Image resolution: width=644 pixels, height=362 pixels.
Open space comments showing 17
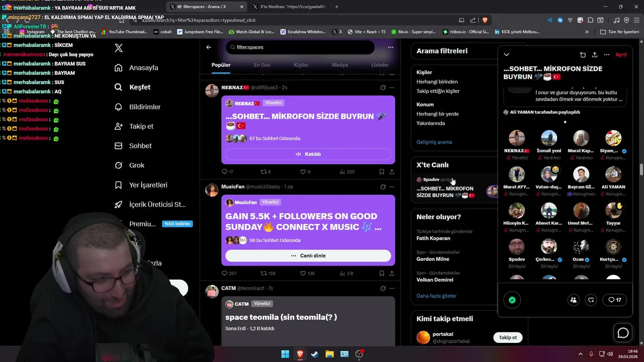[x=614, y=300]
